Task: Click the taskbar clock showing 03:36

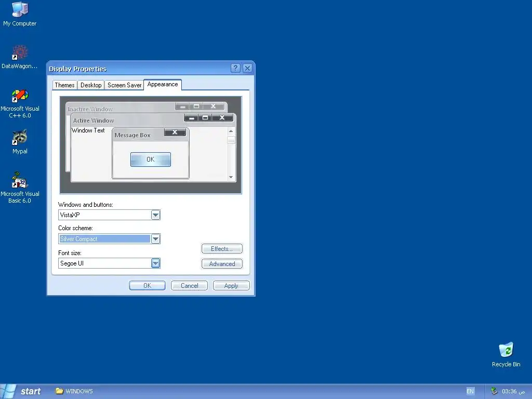Action: point(513,391)
